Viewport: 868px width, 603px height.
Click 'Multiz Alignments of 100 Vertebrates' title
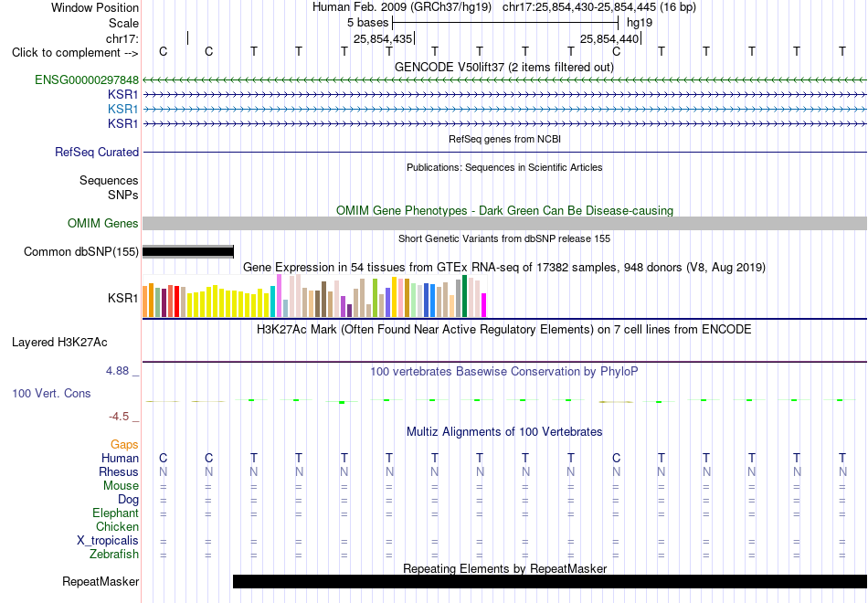click(x=504, y=432)
